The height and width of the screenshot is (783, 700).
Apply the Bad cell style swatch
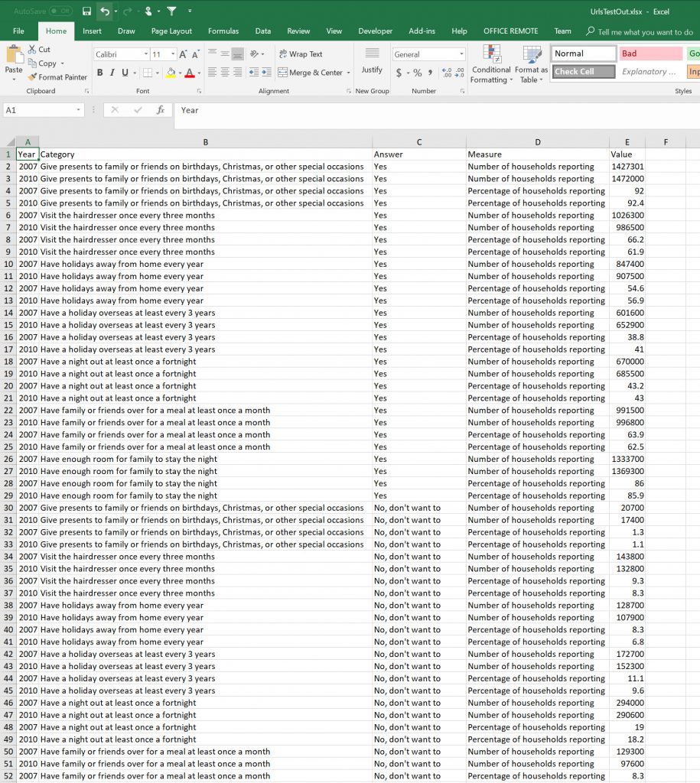(x=650, y=54)
